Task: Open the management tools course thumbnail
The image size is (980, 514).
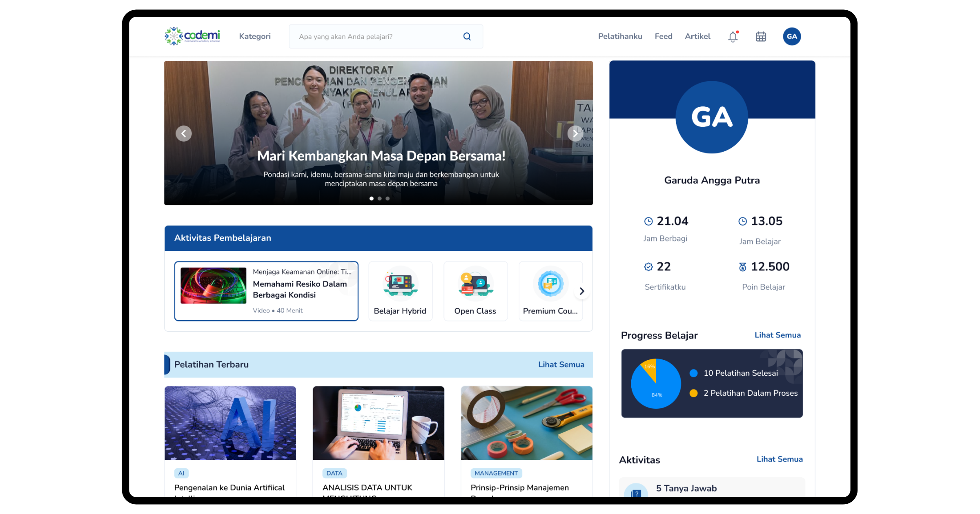Action: [x=527, y=423]
